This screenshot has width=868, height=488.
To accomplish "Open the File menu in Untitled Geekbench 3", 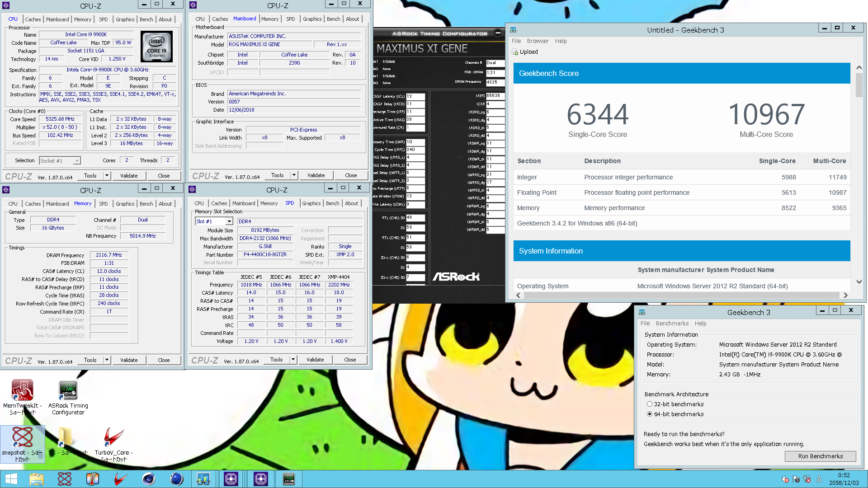I will click(x=516, y=41).
